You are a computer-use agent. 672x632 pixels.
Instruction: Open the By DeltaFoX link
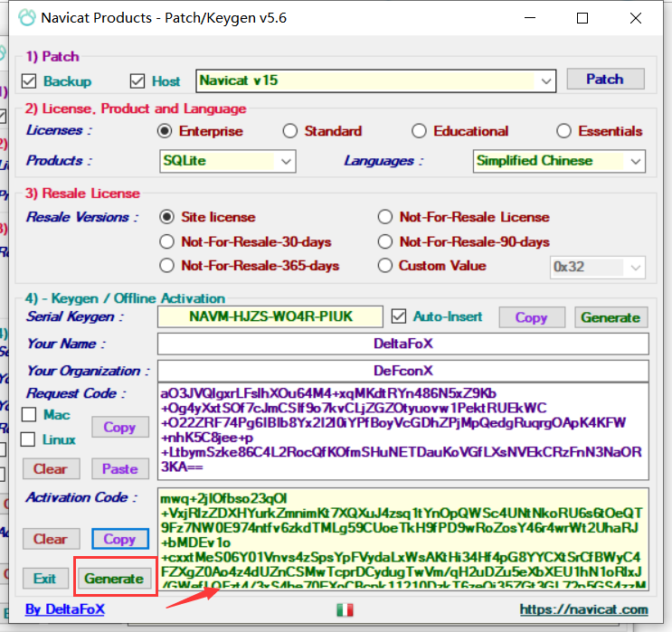pyautogui.click(x=65, y=609)
